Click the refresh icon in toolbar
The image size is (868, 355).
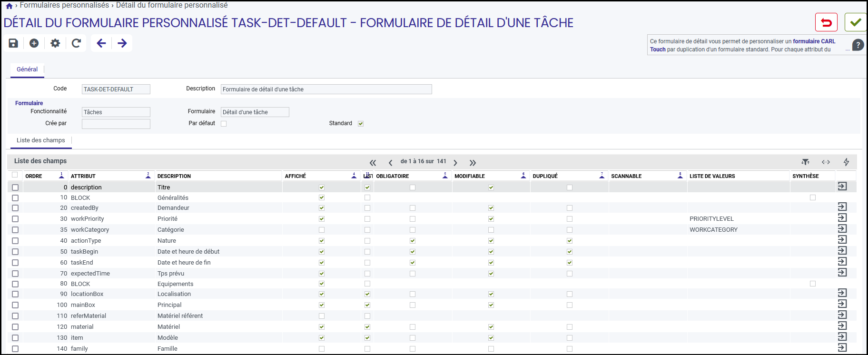[76, 43]
